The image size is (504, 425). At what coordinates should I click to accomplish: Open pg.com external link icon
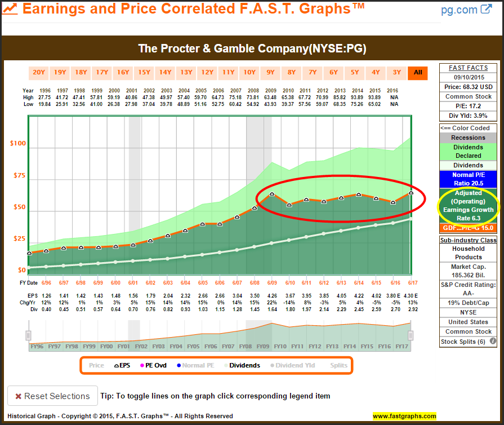(486, 10)
